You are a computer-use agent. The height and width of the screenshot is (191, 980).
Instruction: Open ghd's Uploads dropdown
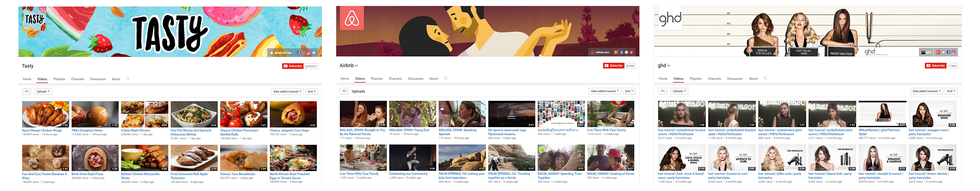tap(679, 91)
